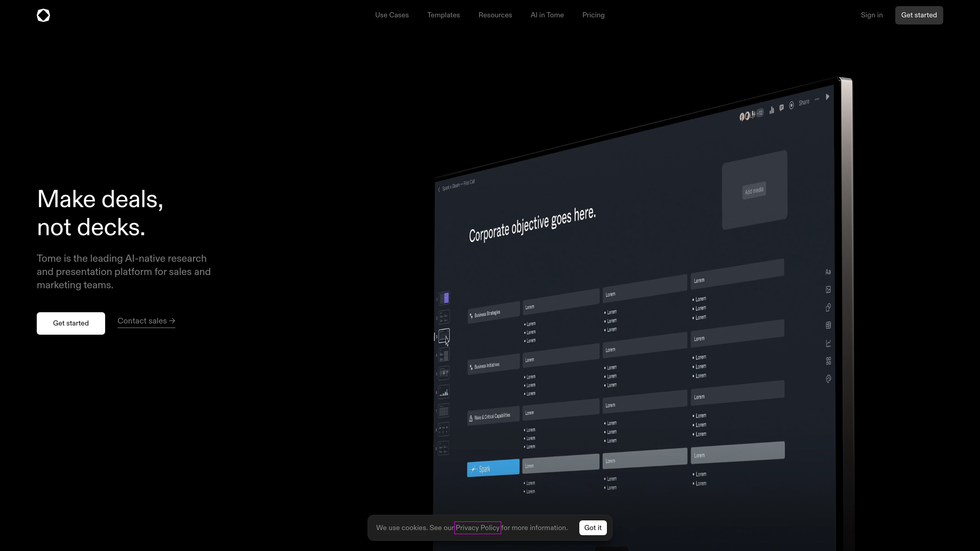Click the comments speech bubble icon
This screenshot has height=551, width=980.
(x=781, y=108)
